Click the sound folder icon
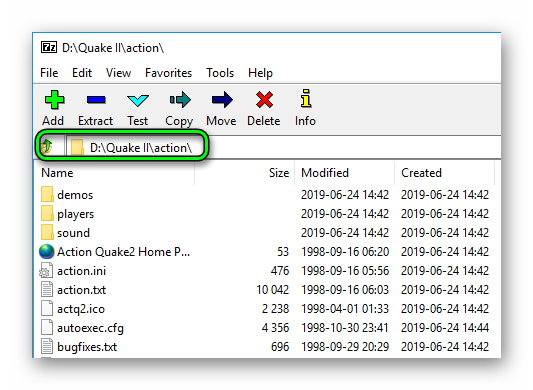Screen dimensions: 533x390 click(x=47, y=233)
